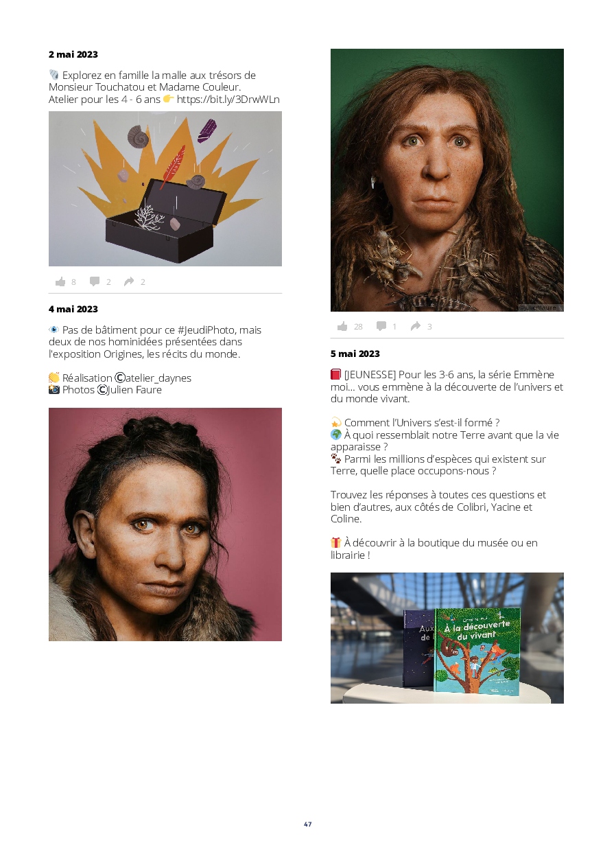Open the treasure chest illustration image

(165, 189)
